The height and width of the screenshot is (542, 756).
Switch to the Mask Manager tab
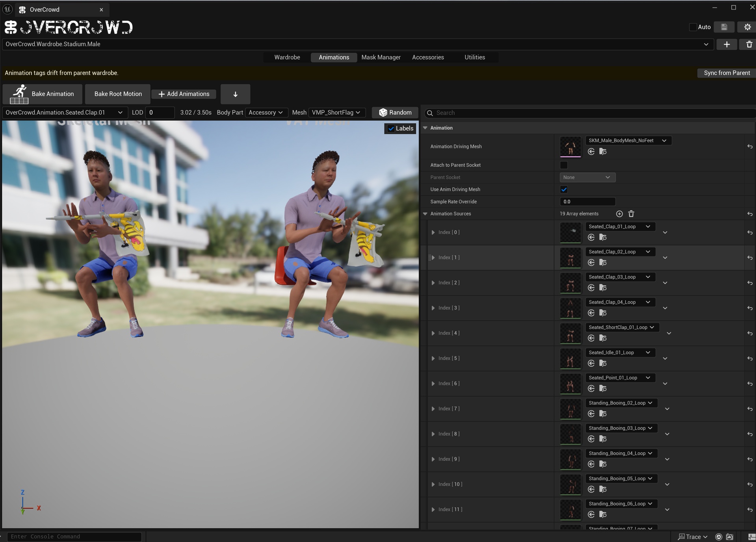click(x=381, y=58)
